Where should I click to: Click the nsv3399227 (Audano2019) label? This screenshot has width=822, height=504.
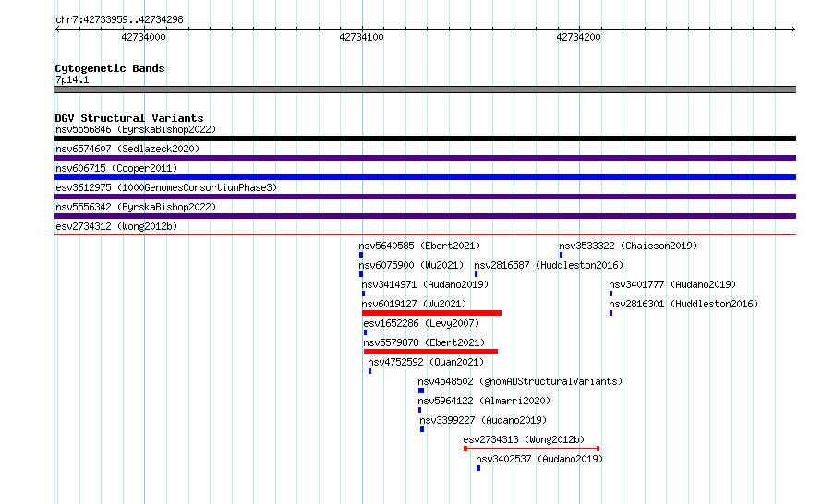(483, 420)
